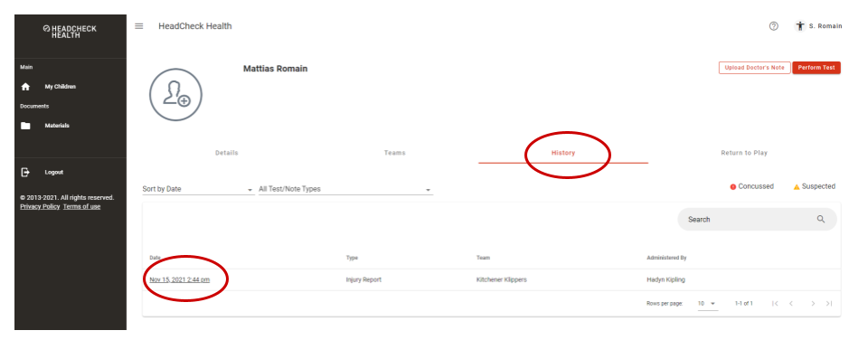Switch to the Details tab
The image size is (868, 340).
227,153
